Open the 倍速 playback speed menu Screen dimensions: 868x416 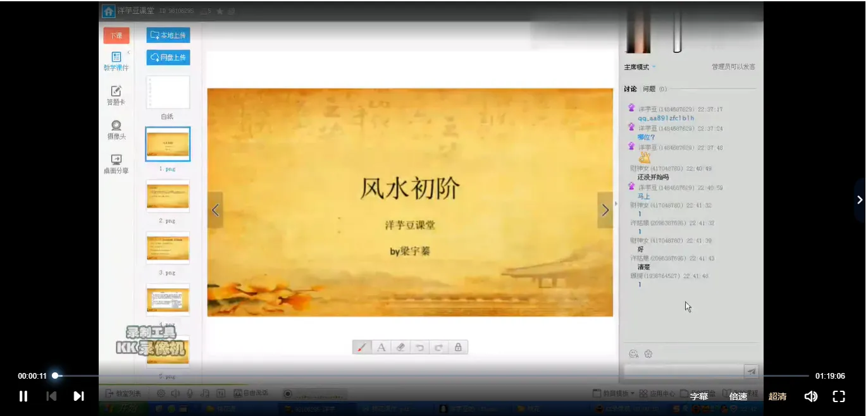[738, 396]
